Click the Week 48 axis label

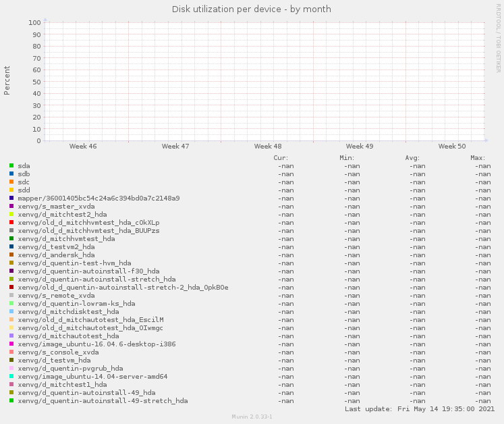coord(268,147)
